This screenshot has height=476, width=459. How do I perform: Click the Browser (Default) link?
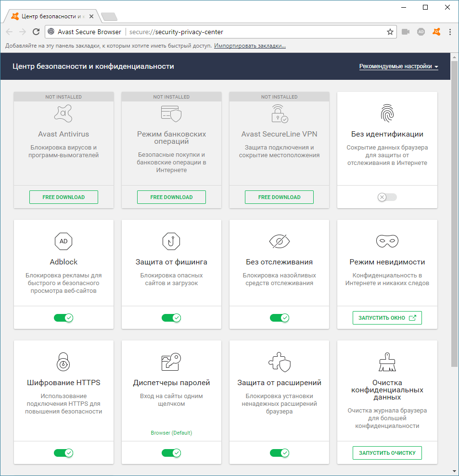[x=171, y=433]
